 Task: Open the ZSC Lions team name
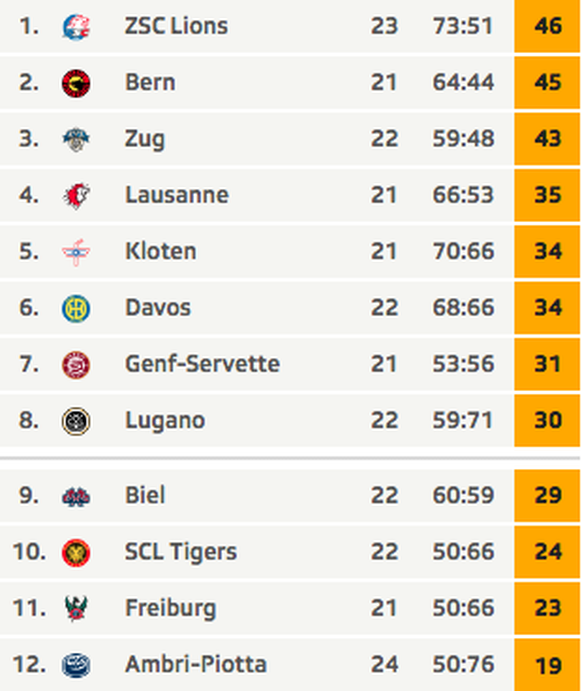coord(176,26)
